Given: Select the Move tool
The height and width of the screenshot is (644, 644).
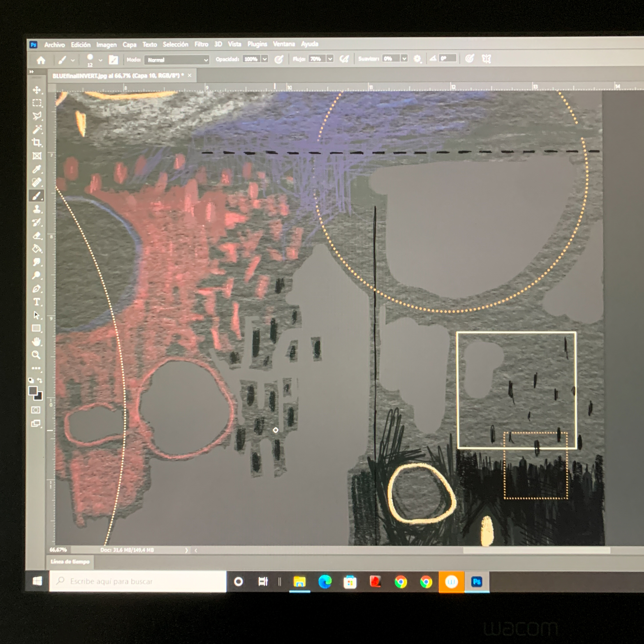Looking at the screenshot, I should tap(37, 90).
